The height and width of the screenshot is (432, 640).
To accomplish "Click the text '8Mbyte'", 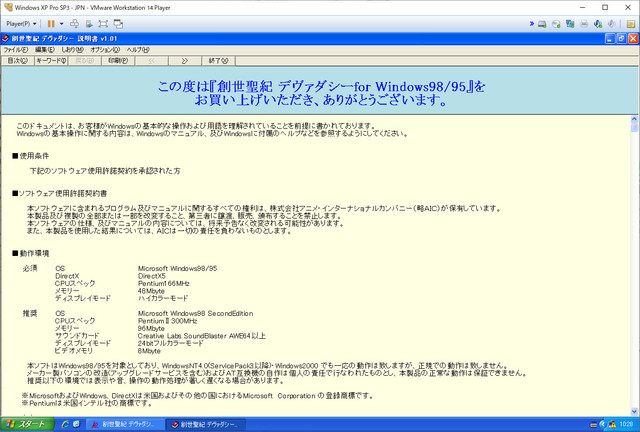I will pos(149,351).
